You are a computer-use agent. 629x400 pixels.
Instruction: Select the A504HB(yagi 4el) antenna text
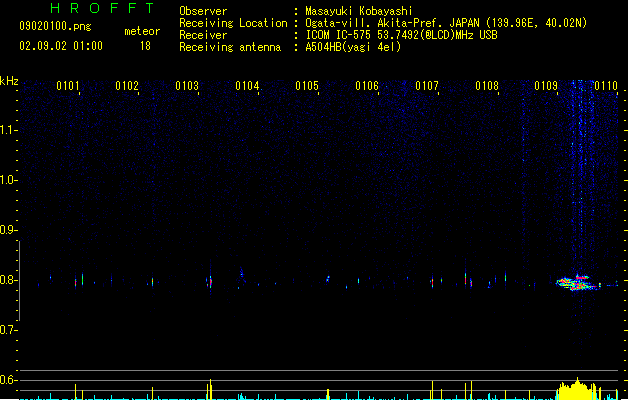coord(353,47)
